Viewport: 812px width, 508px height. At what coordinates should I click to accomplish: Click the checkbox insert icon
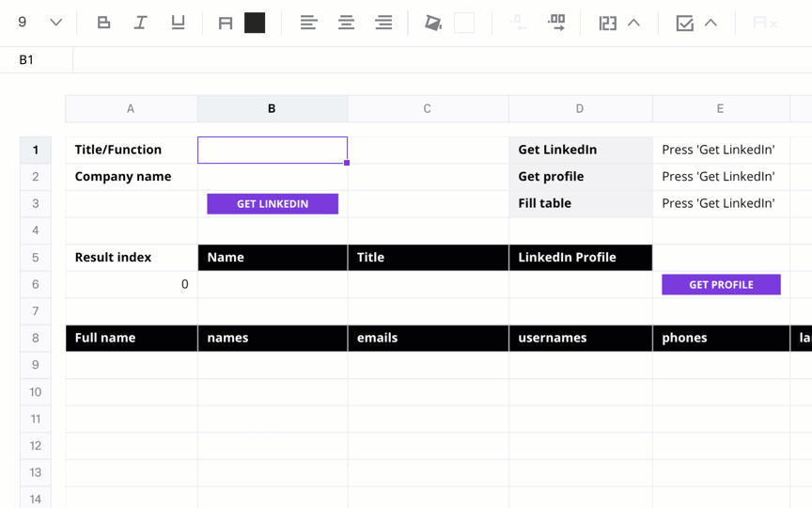tap(684, 23)
